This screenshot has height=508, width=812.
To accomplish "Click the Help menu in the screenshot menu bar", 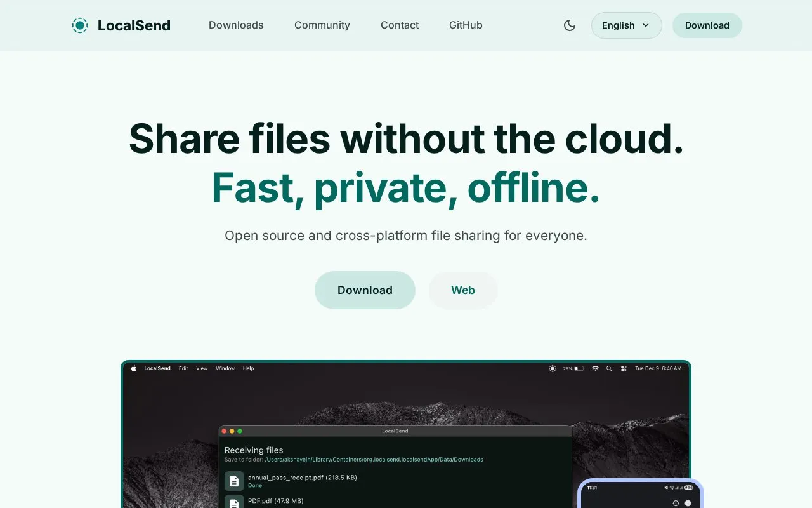I will click(x=249, y=368).
